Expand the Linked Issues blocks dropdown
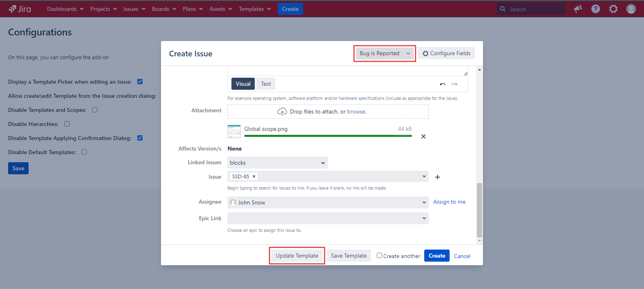Screen dimensions: 644x289 277,163
